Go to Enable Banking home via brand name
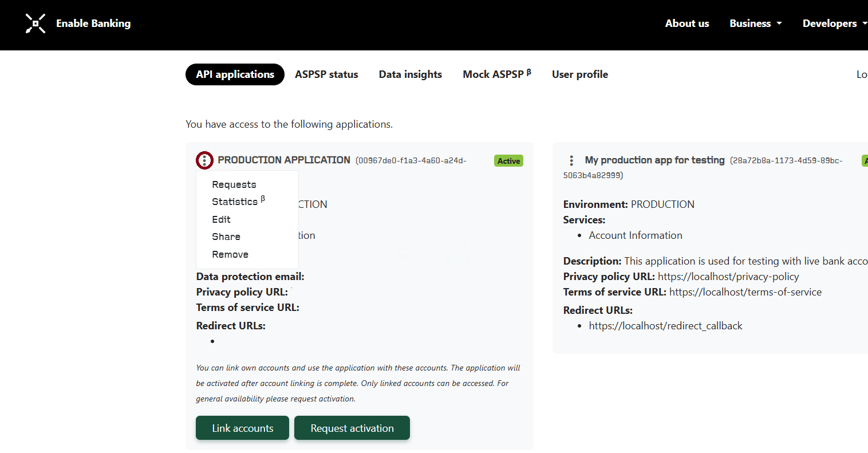This screenshot has width=868, height=453. pyautogui.click(x=93, y=23)
